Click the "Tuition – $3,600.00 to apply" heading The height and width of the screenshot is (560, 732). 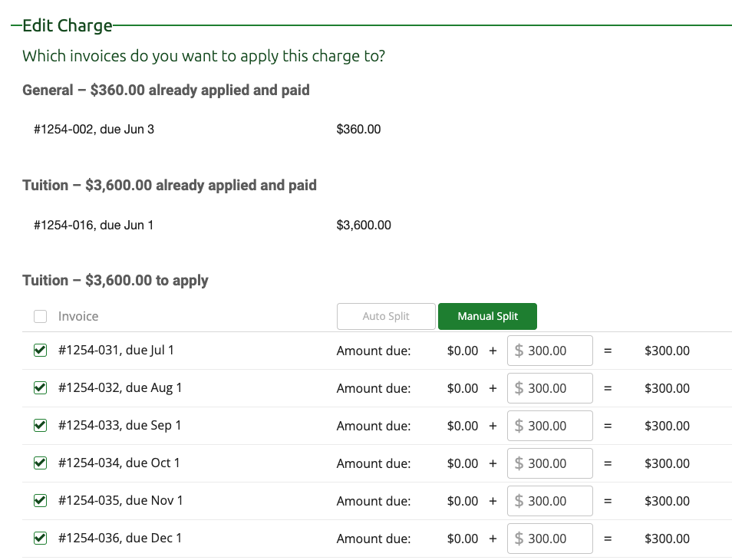[x=115, y=281]
